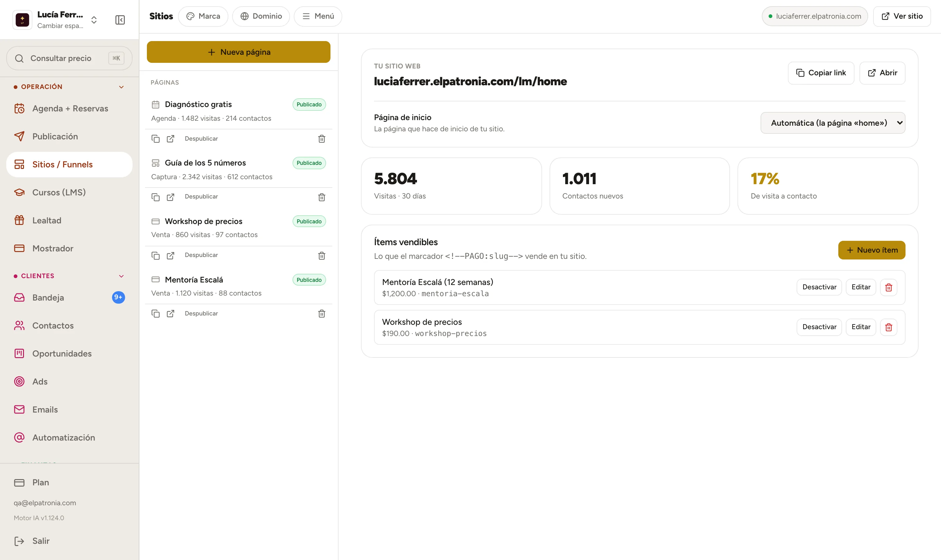The height and width of the screenshot is (560, 941).
Task: Select Sitios / Funnels in sidebar
Action: (69, 165)
